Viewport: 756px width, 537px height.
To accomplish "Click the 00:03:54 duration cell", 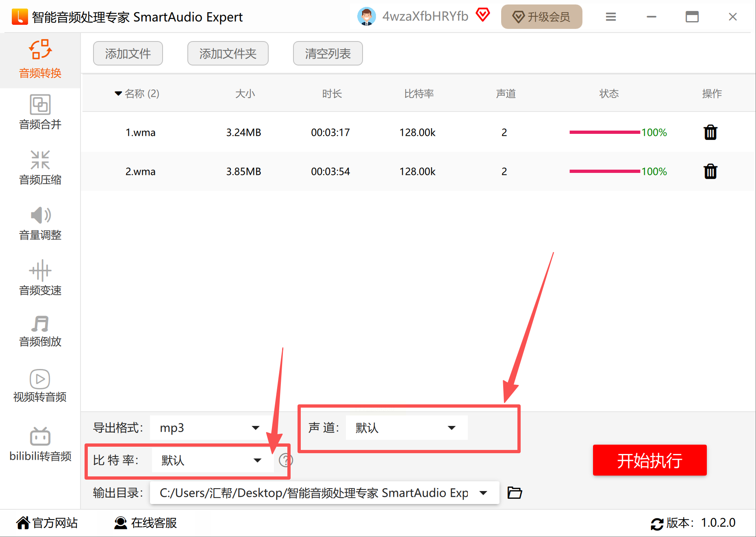I will 330,172.
